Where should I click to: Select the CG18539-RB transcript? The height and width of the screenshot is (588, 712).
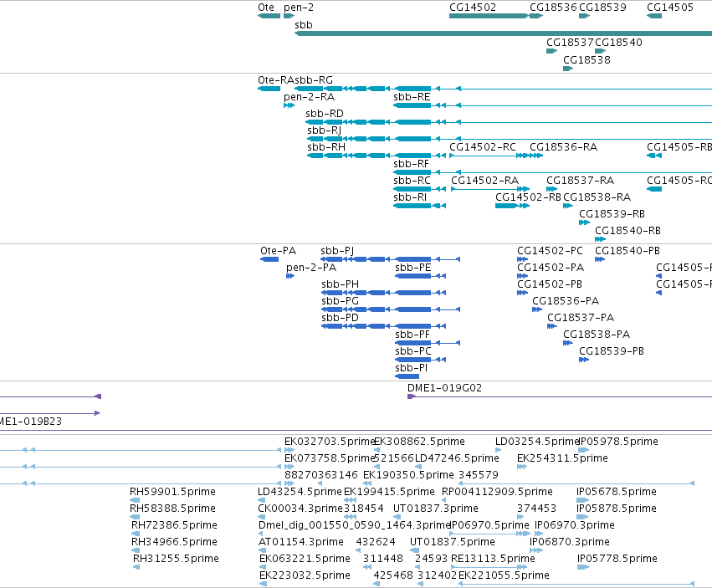(x=584, y=222)
